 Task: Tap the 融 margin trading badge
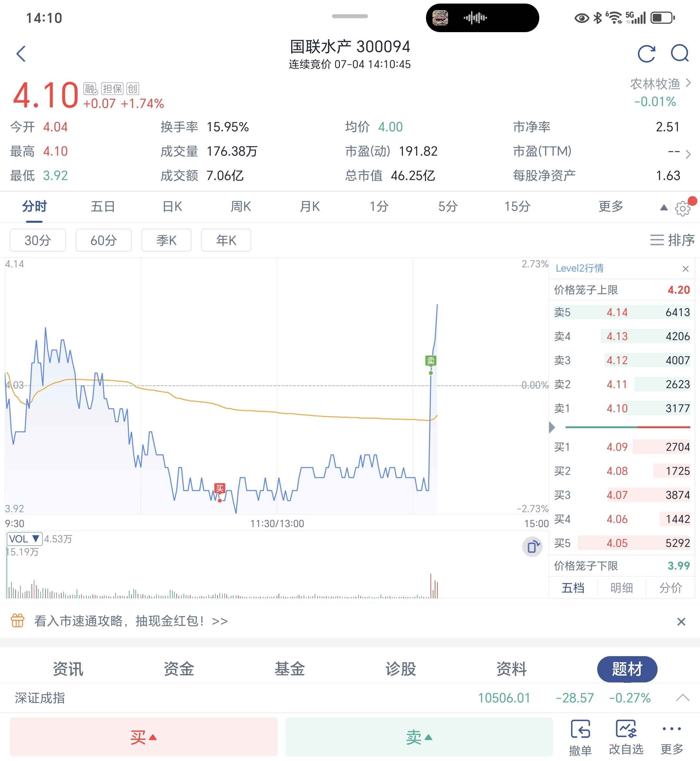tap(91, 89)
